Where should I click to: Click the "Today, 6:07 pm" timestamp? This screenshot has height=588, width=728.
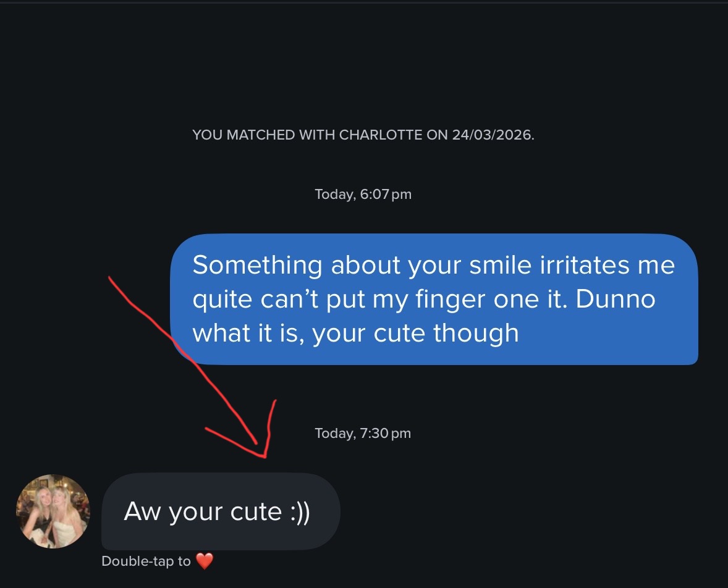[363, 194]
